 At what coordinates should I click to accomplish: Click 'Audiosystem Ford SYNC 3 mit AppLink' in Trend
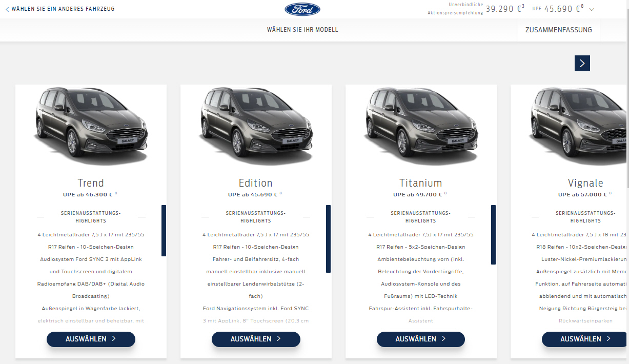[x=91, y=259]
